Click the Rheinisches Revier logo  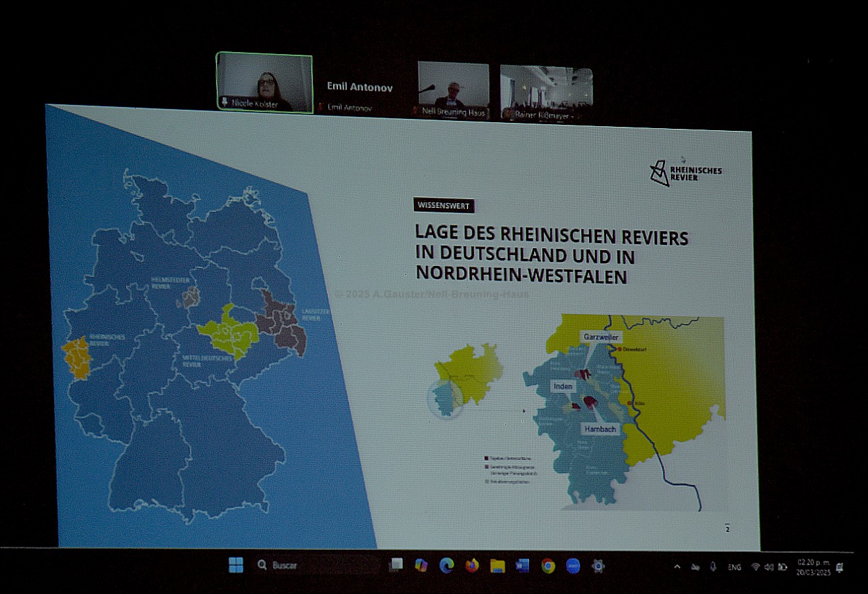click(x=686, y=173)
